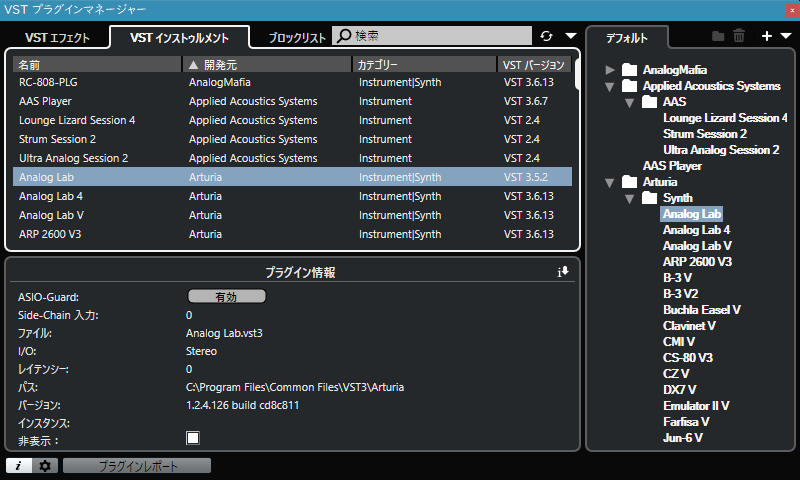This screenshot has width=800, height=480.
Task: Select Strum Session 2 in collection tree
Action: click(x=705, y=134)
